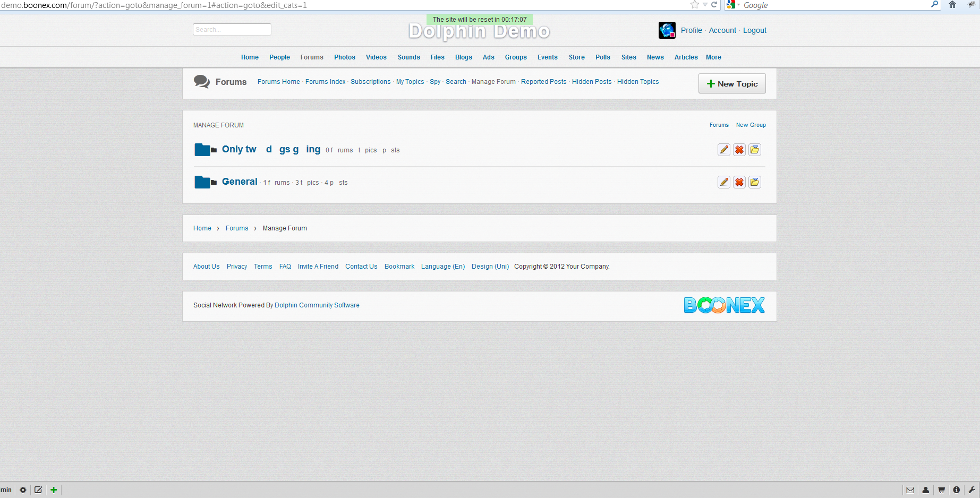The width and height of the screenshot is (980, 498).
Task: Open the Design (Uni) selector
Action: coord(490,267)
